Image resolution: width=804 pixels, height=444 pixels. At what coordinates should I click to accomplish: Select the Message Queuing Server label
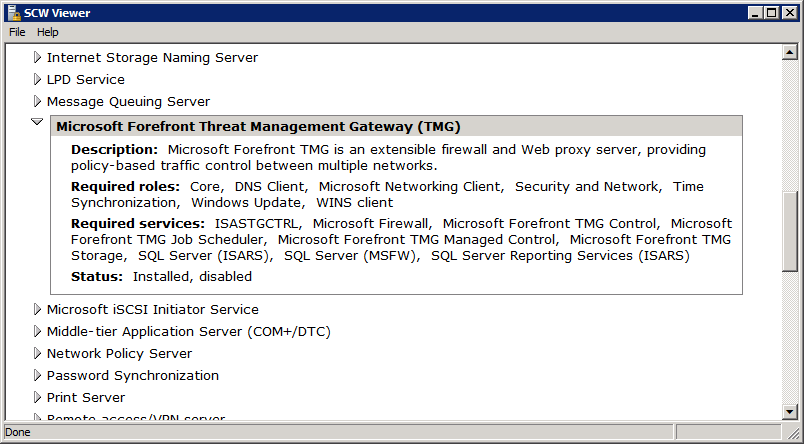[128, 102]
